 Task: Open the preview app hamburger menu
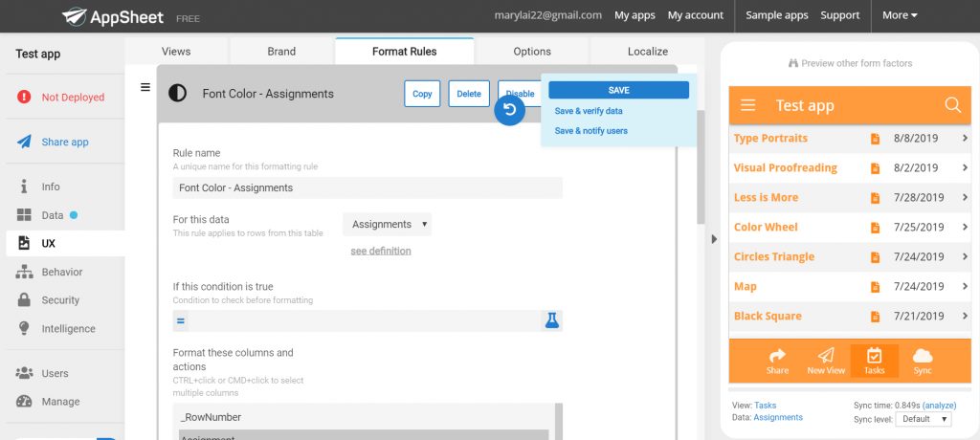(748, 105)
